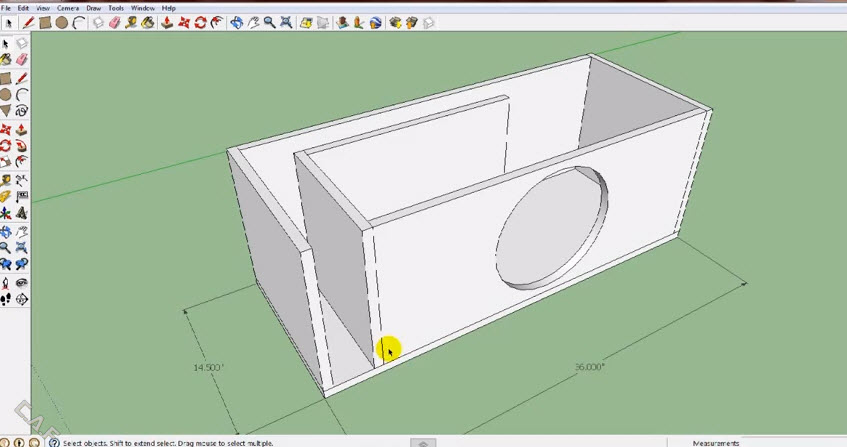The height and width of the screenshot is (447, 847).
Task: Select the arrow tool in the horizontal toolbar
Action: pyautogui.click(x=9, y=23)
